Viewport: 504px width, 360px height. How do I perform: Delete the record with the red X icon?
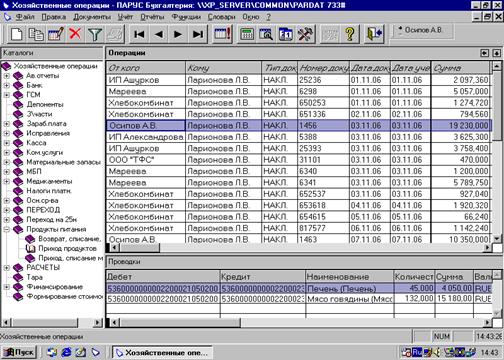tap(75, 34)
